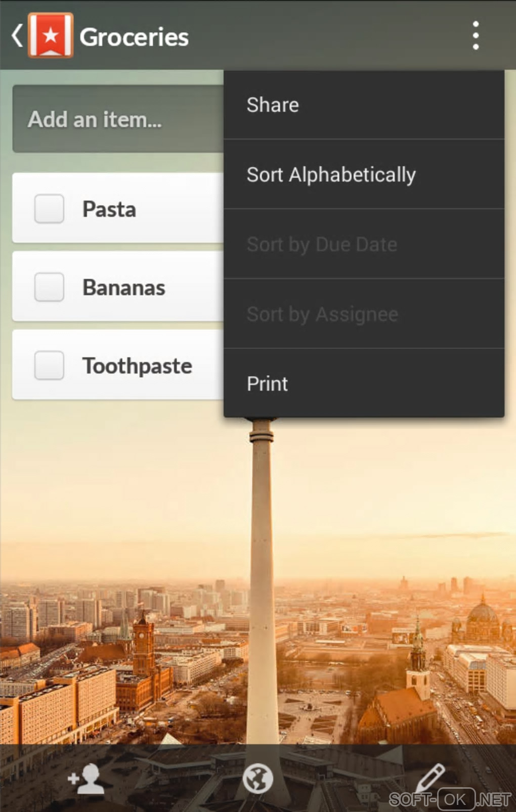Tap the TV tower background photo
Image resolution: width=516 pixels, height=812 pixels.
tap(262, 556)
